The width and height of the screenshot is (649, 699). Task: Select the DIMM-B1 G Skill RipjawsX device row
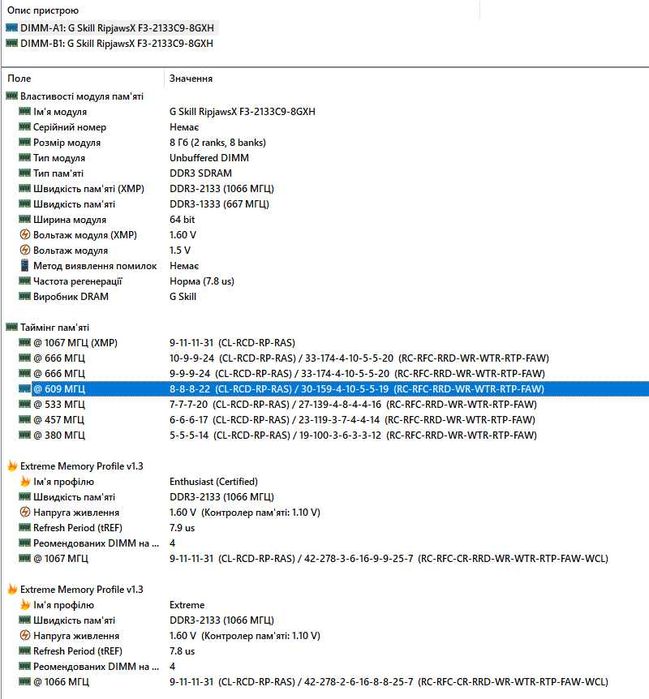(x=110, y=43)
